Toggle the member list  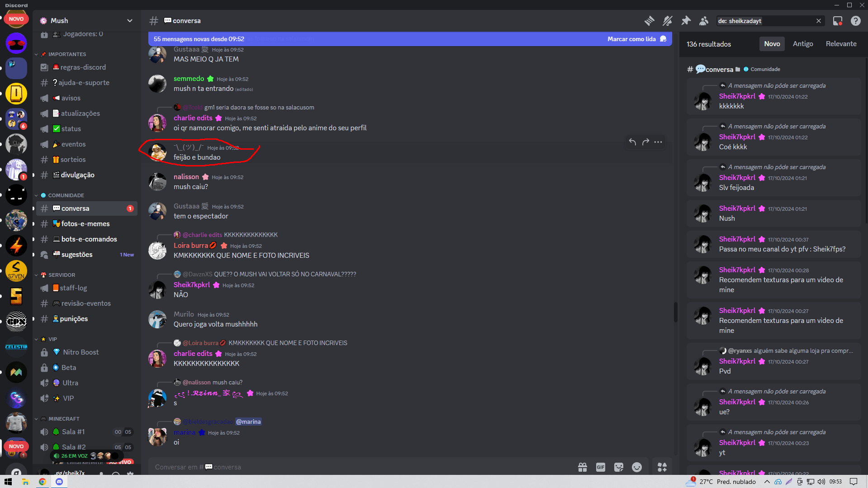click(x=704, y=21)
